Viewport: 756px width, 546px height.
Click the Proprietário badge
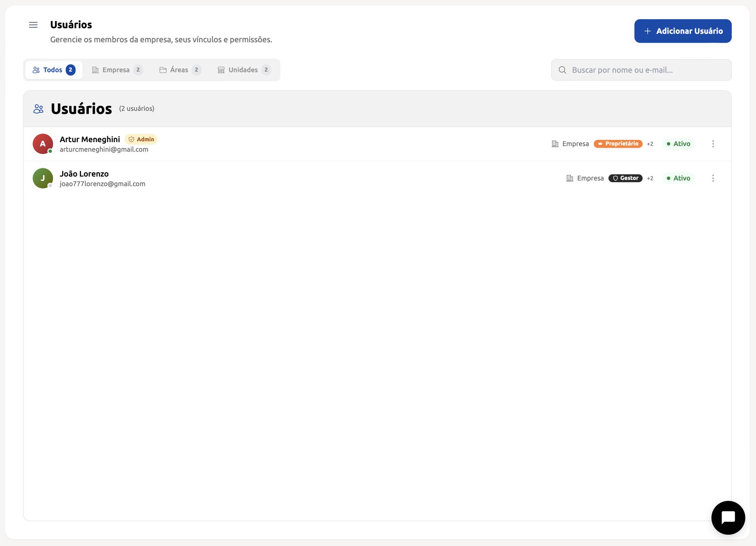(618, 144)
